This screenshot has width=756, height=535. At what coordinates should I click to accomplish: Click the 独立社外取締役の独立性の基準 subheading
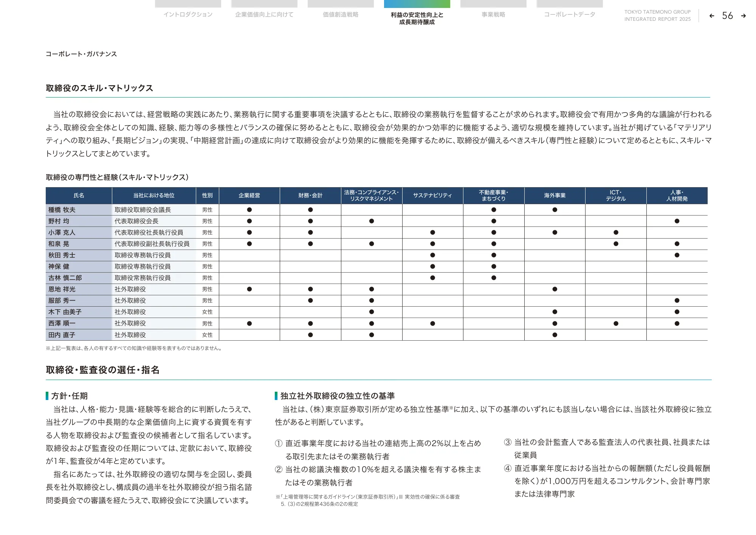tap(337, 396)
